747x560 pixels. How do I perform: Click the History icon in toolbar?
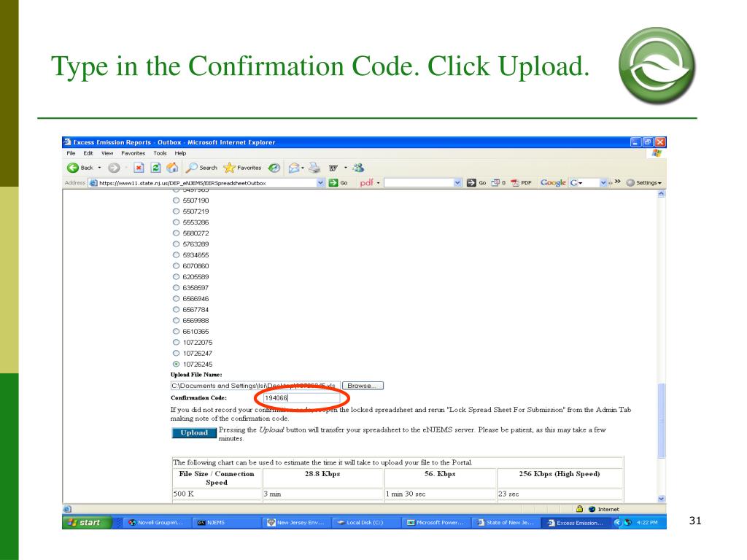274,168
